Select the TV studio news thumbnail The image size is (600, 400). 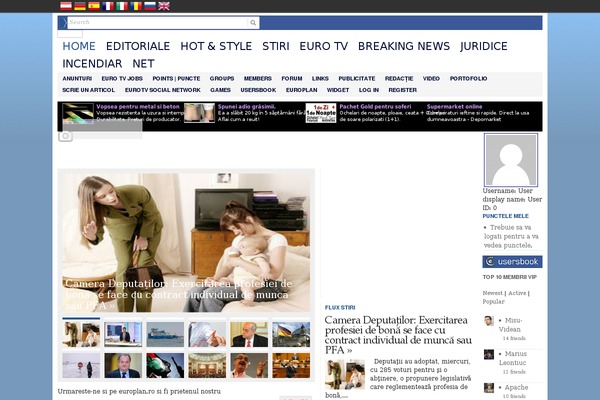pos(123,334)
